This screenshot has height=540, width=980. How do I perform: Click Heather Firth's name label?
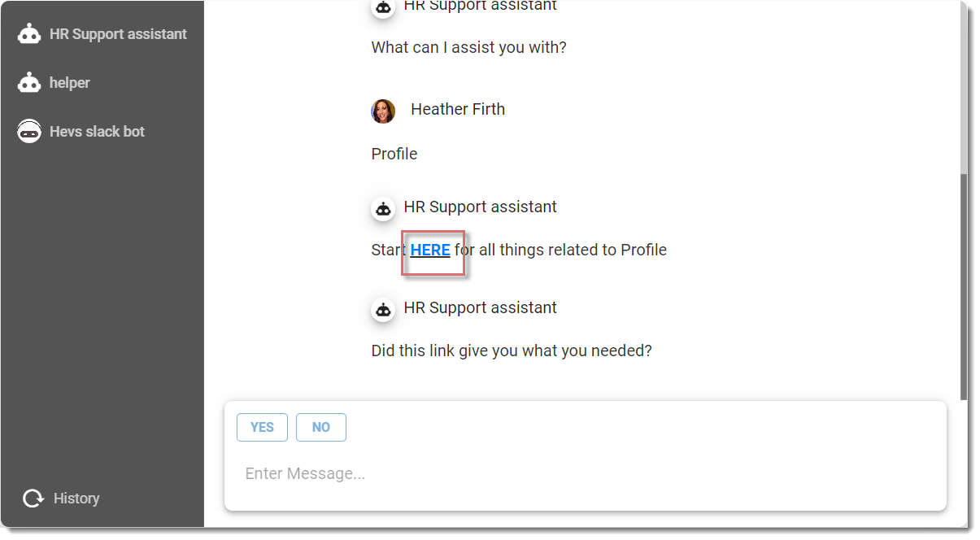pyautogui.click(x=458, y=109)
